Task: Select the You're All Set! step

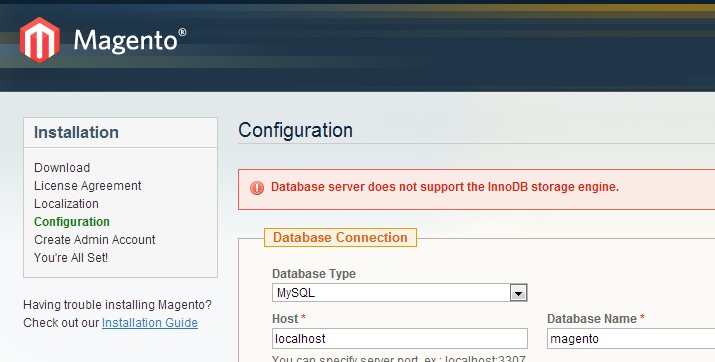Action: coord(71,258)
